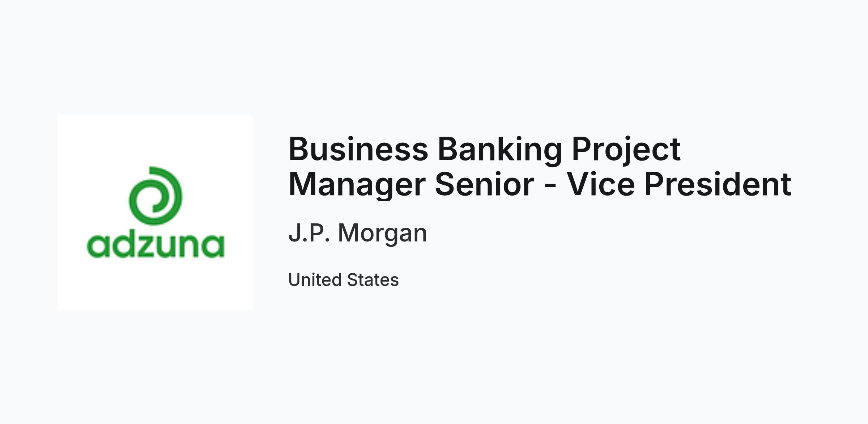Click the word 'States' in the location
868x424 pixels.
pyautogui.click(x=373, y=280)
